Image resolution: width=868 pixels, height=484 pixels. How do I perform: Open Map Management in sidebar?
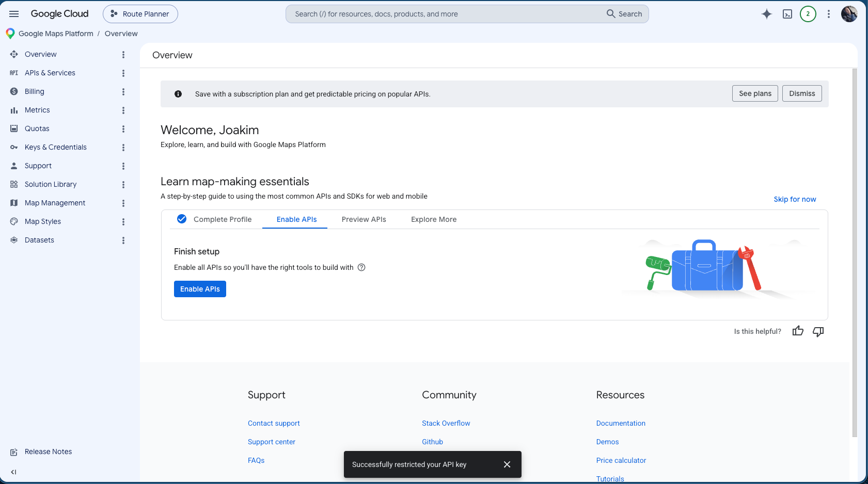pos(55,203)
